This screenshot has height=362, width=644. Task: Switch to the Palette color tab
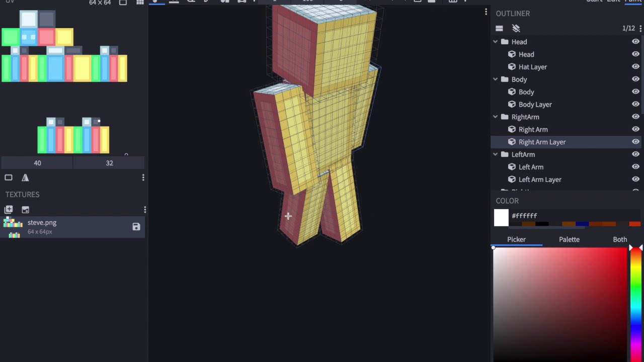569,239
